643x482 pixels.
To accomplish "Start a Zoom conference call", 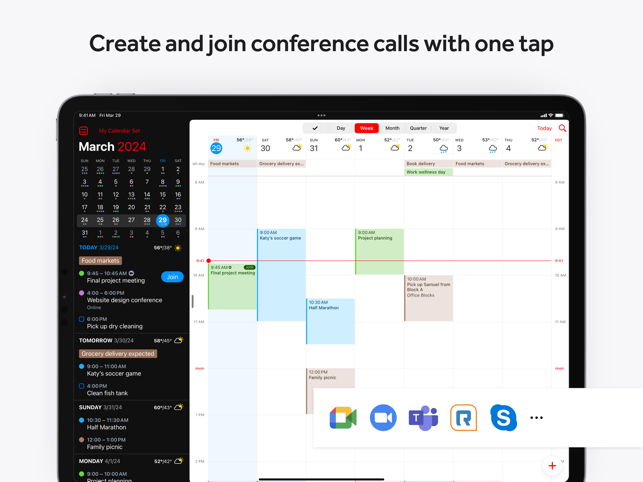I will 383,418.
